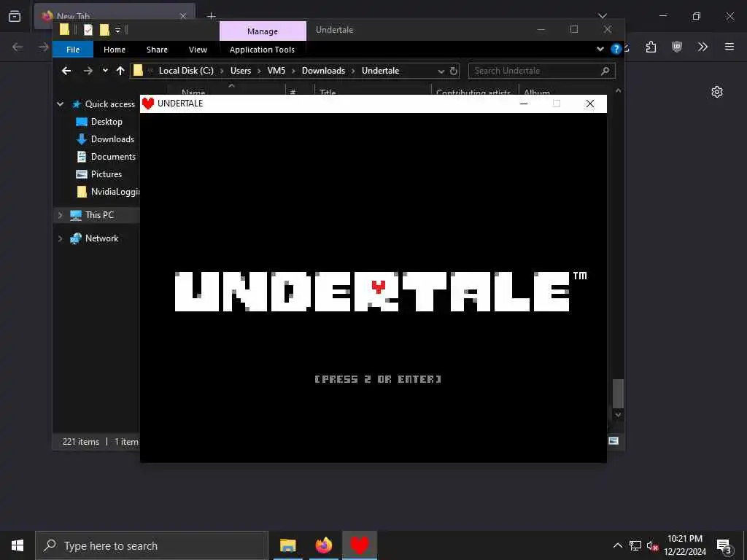Click the Explorer title text 'Undertale'

click(334, 30)
